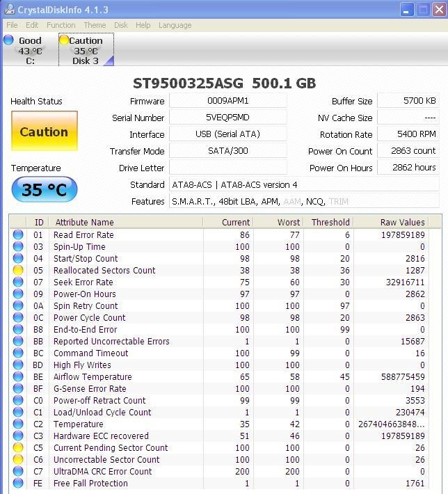Click the yellow Caution health status button
The image size is (448, 494).
(x=44, y=131)
